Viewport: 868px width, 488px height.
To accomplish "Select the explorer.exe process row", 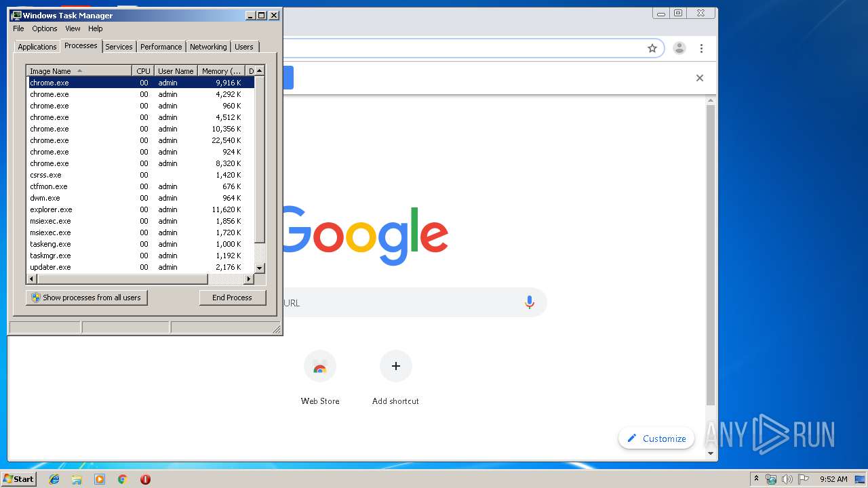I will pyautogui.click(x=140, y=209).
